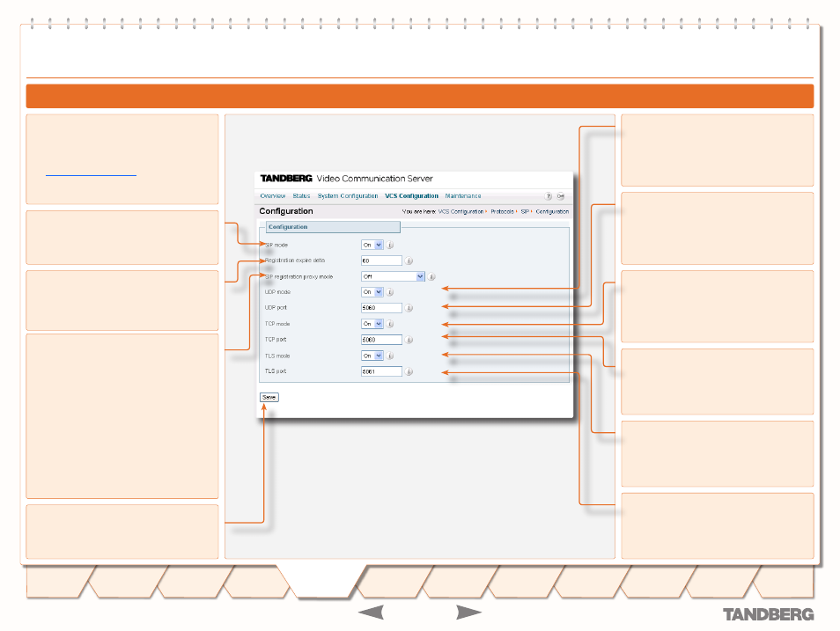Click the help question mark icon
Screen dimensions: 840x631
point(548,196)
